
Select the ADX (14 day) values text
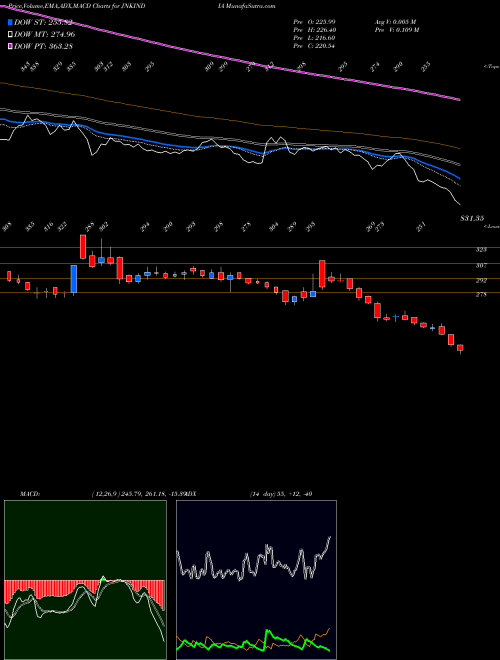280,494
